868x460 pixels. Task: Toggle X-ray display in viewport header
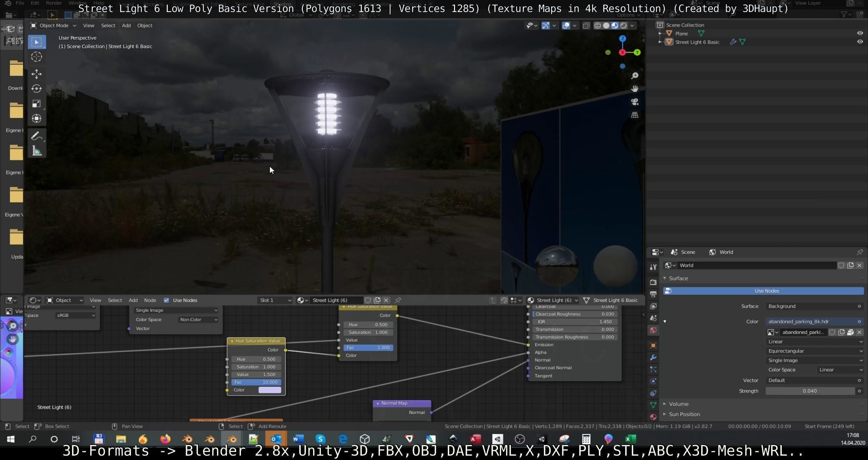tap(586, 25)
